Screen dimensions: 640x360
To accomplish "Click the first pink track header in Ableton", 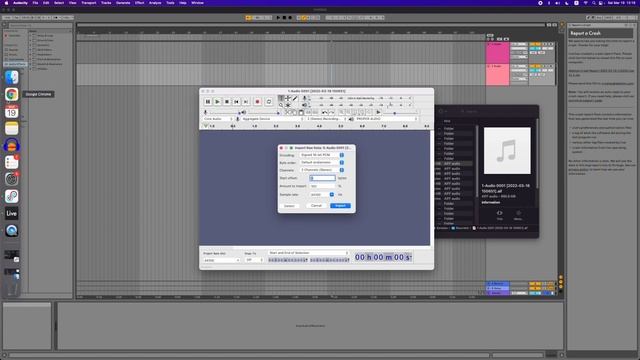I will click(x=497, y=53).
